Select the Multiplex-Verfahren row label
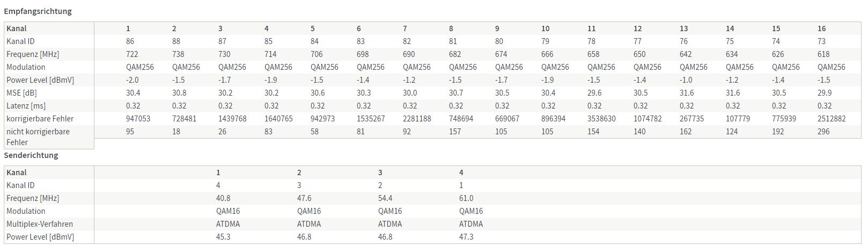The width and height of the screenshot is (868, 252). coord(40,224)
